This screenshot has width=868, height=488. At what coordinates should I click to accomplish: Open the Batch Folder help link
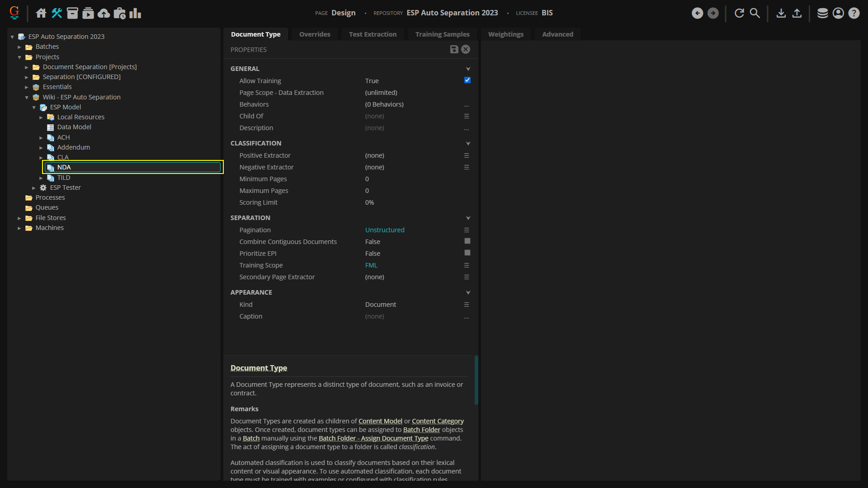tap(421, 430)
